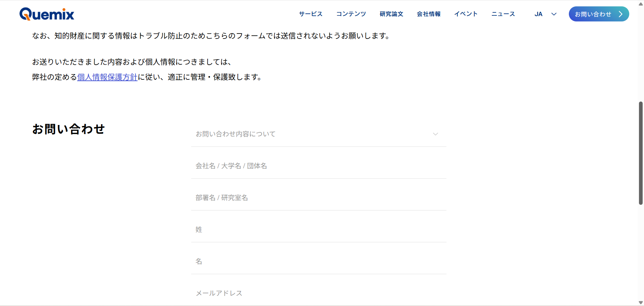Click the chevron next to JA

(x=554, y=14)
